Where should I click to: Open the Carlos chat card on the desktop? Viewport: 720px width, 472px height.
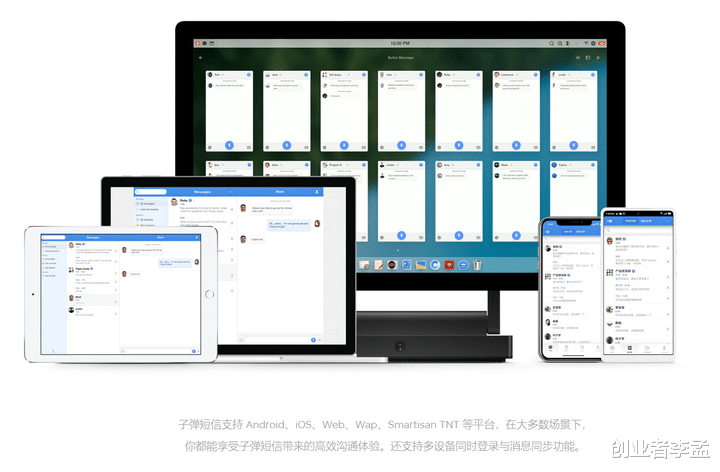pyautogui.click(x=574, y=189)
